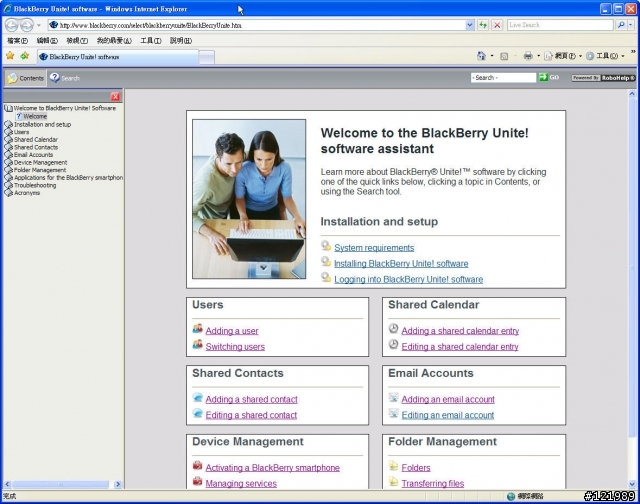Open the Edit menu

(47, 40)
